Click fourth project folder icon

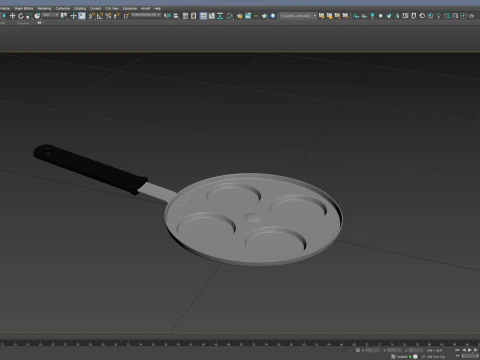coord(345,16)
